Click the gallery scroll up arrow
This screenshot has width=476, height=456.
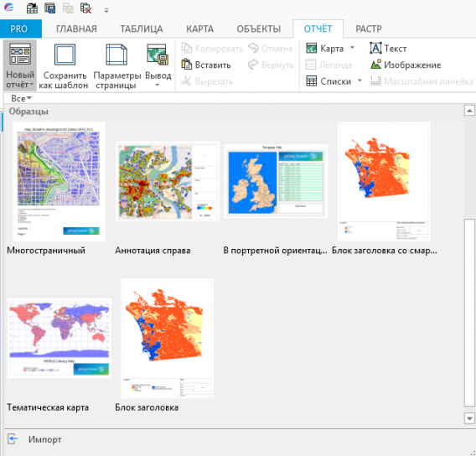click(469, 111)
